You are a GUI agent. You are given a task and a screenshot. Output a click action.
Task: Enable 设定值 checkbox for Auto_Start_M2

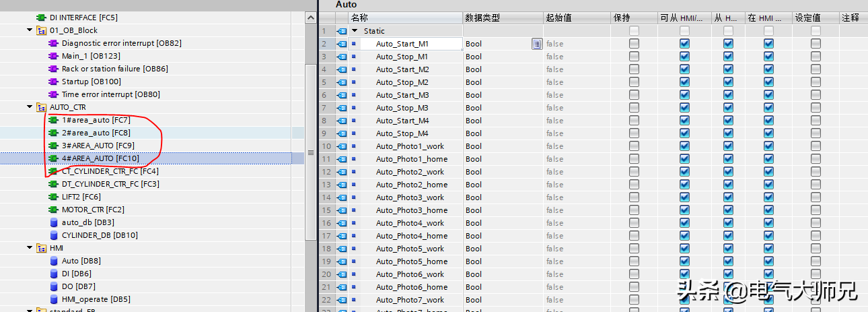[x=816, y=69]
